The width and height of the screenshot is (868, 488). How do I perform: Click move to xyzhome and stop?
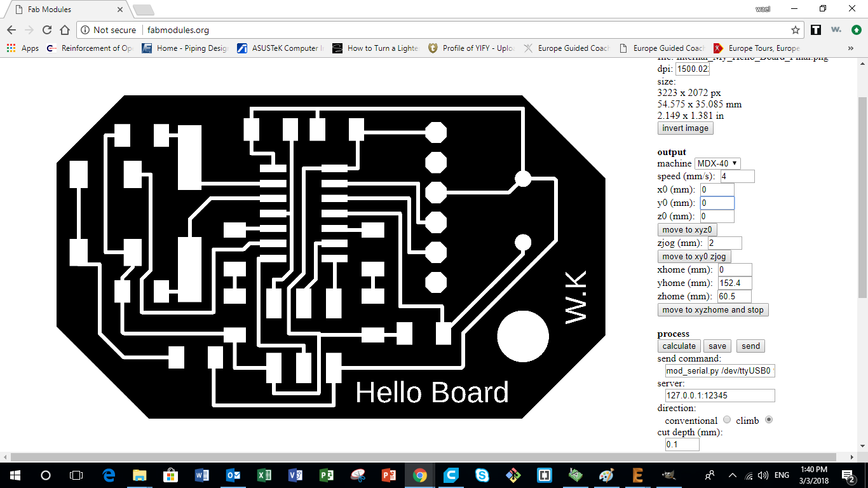point(713,309)
